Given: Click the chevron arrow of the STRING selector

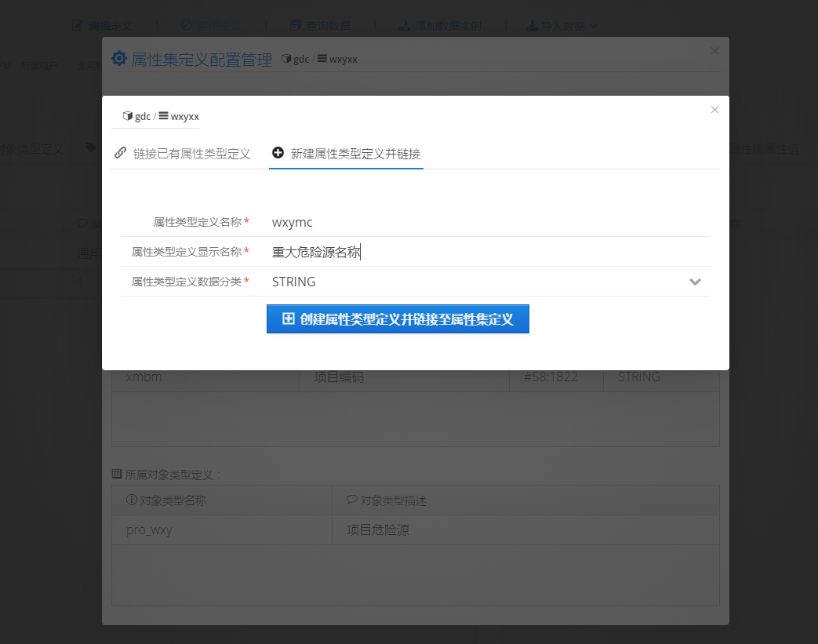Looking at the screenshot, I should pyautogui.click(x=694, y=282).
